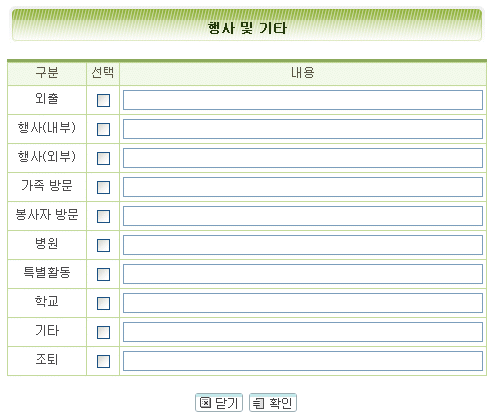Click the 조퇴 content input field
Image resolution: width=492 pixels, height=417 pixels.
point(303,361)
